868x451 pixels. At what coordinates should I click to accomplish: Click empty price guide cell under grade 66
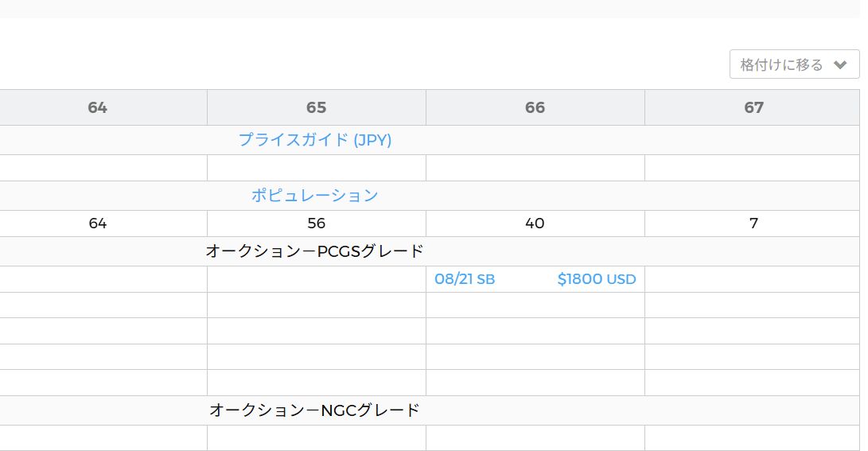[535, 168]
